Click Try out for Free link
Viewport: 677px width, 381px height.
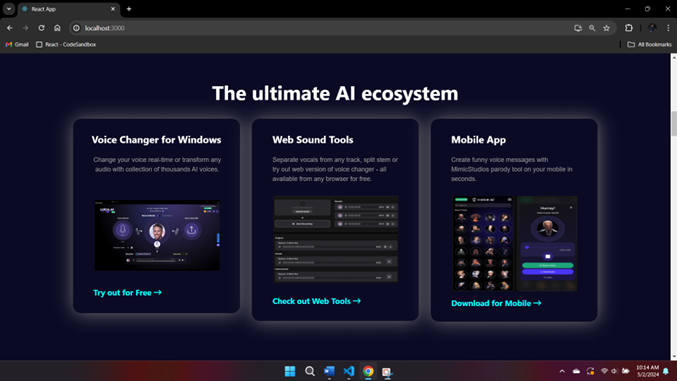(x=127, y=293)
